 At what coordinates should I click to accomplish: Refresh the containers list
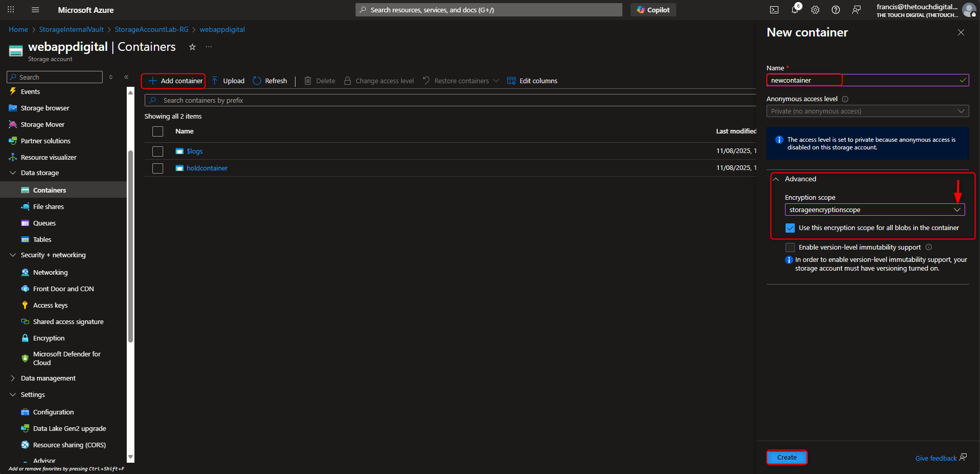click(269, 81)
